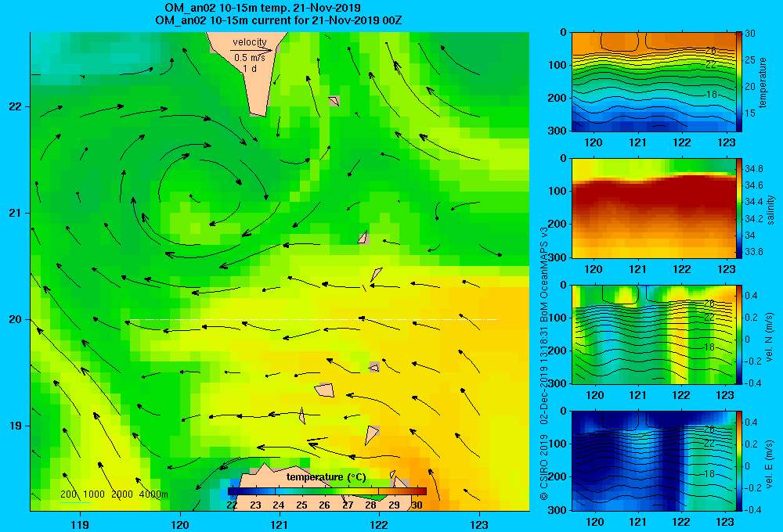The height and width of the screenshot is (532, 783).
Task: Click the '34.8' value on the salinity colorbar
Action: 753,169
